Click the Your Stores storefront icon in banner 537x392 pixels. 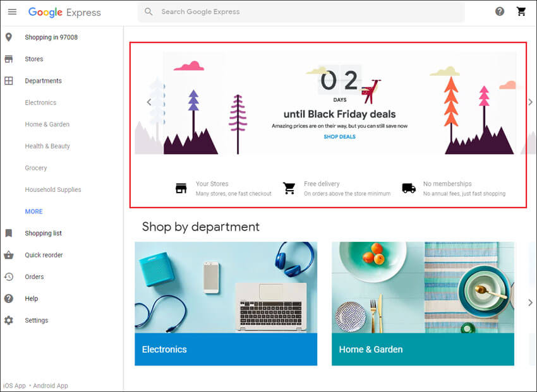tap(181, 188)
